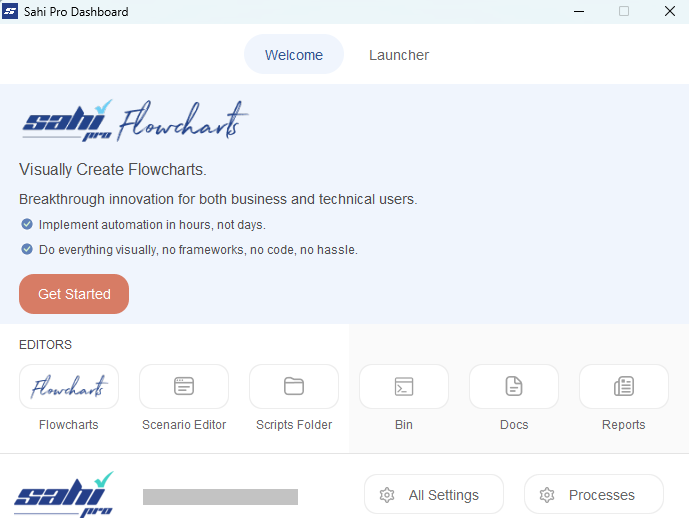The width and height of the screenshot is (689, 530).
Task: Switch to the Welcome tab
Action: coord(294,55)
